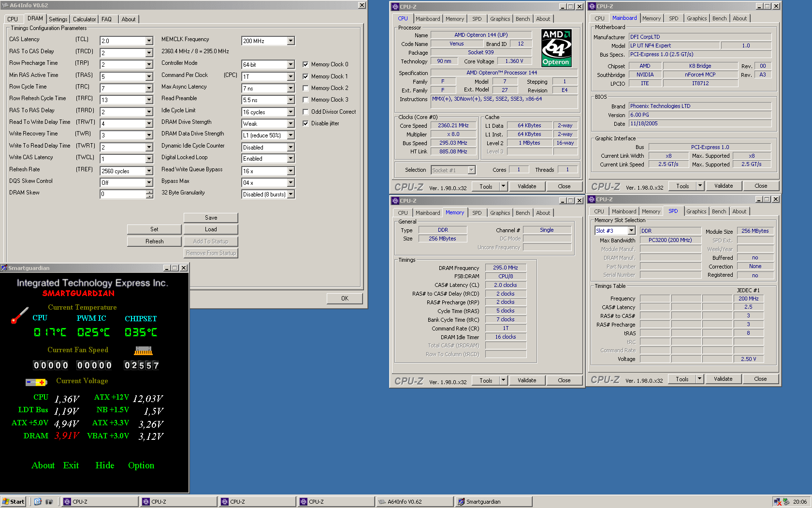The width and height of the screenshot is (812, 508).
Task: Open the Calculator tab in A64Info
Action: tap(84, 19)
